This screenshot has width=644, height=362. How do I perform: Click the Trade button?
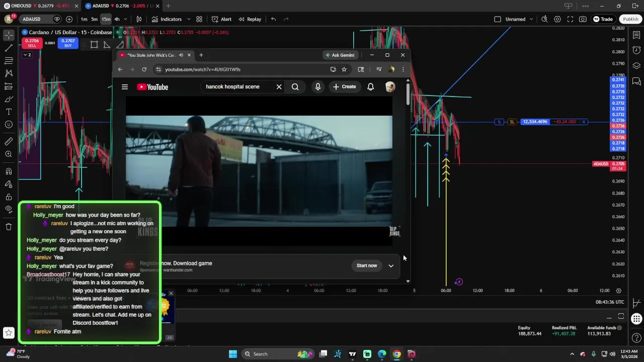pyautogui.click(x=603, y=19)
